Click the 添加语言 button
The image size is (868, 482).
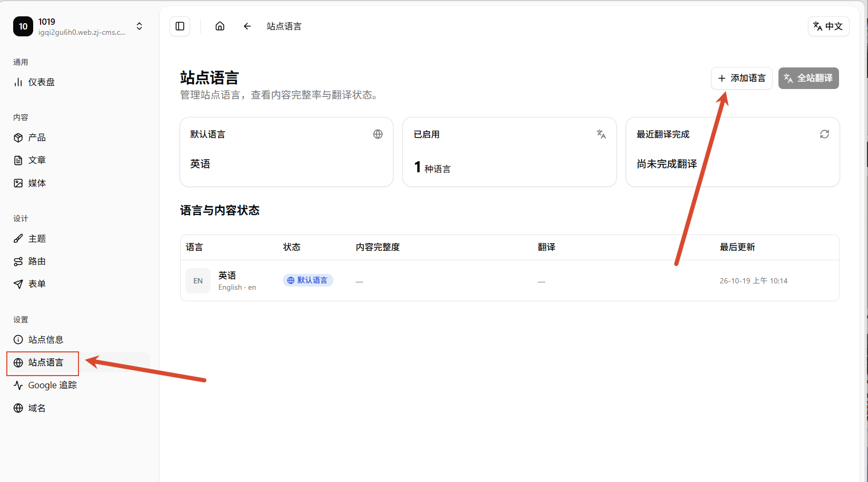[742, 78]
